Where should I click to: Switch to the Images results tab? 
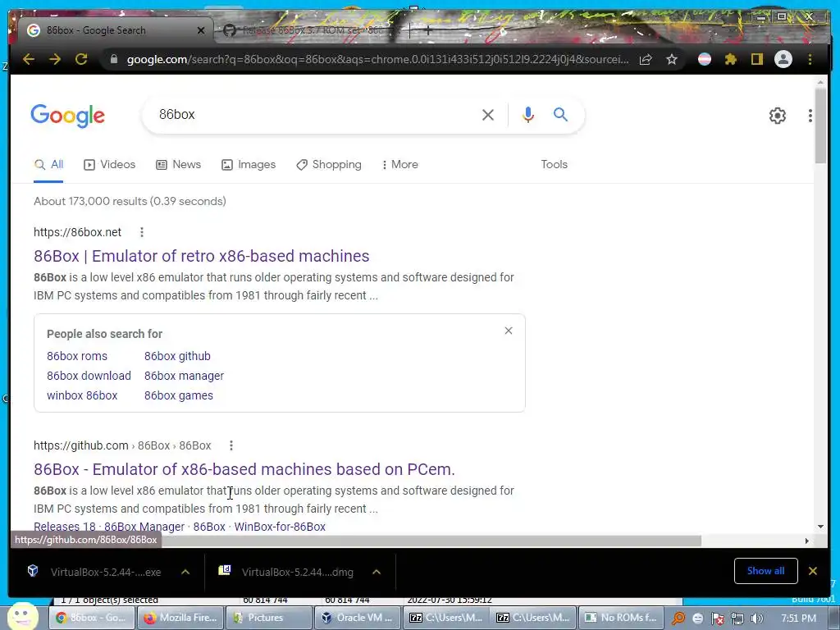tap(249, 164)
